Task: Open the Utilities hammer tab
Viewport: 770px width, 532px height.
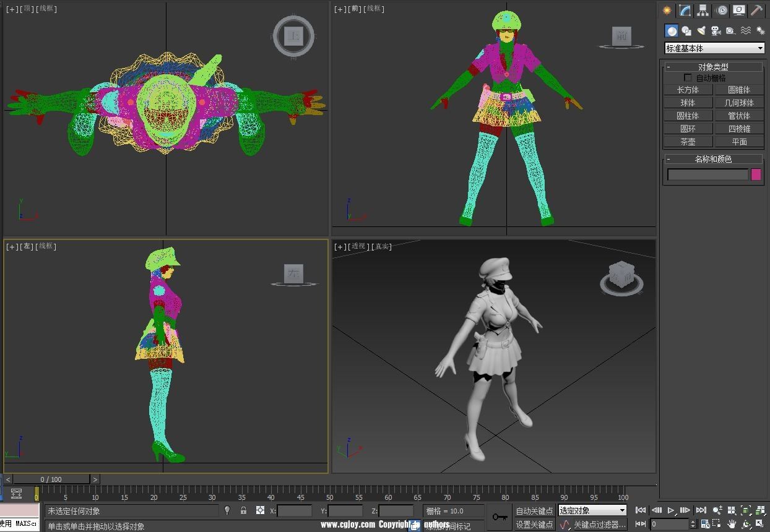Action: click(x=756, y=11)
